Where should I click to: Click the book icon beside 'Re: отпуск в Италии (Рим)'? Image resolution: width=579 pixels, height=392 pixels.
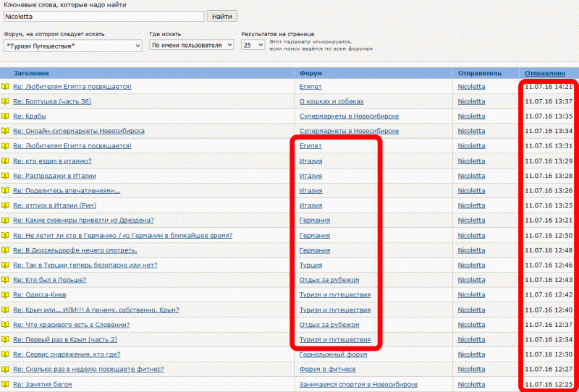[x=6, y=205]
